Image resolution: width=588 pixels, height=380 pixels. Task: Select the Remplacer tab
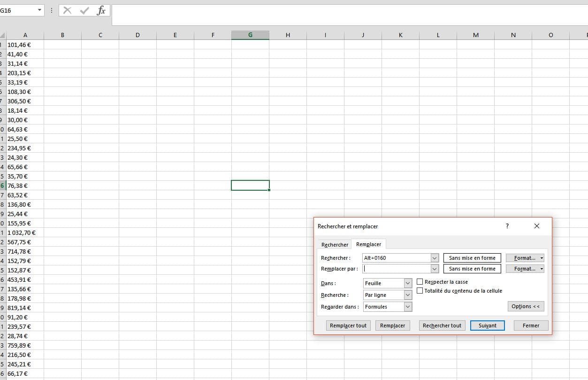[x=368, y=244]
